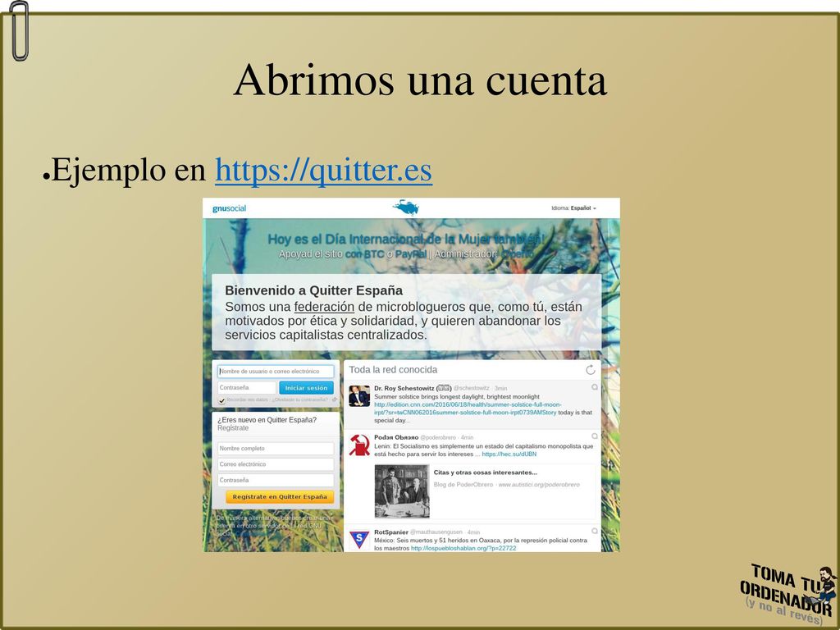Screen dimensions: 840x630
Task: Click conversation icon on Dr. Roy Schestowitz post
Action: click(x=595, y=387)
